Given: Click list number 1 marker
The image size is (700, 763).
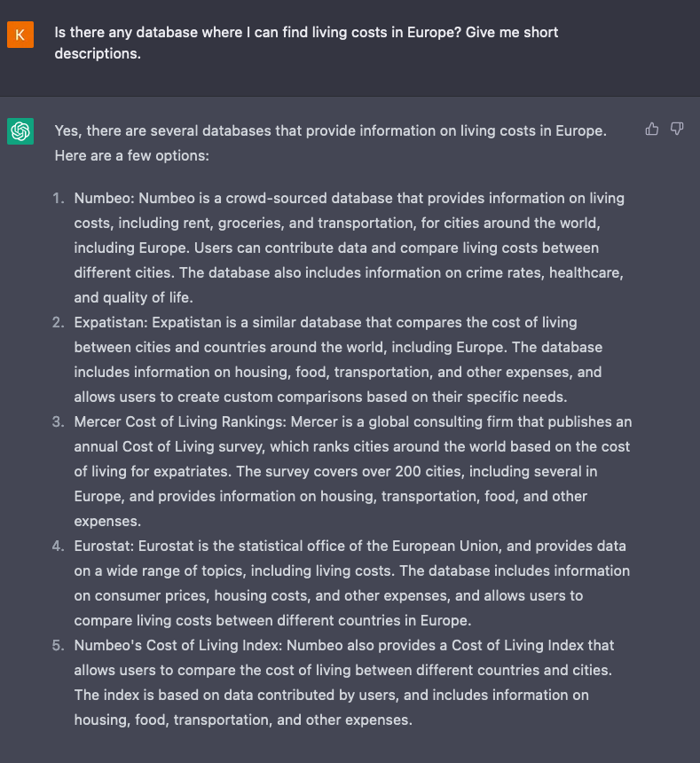Looking at the screenshot, I should point(59,198).
